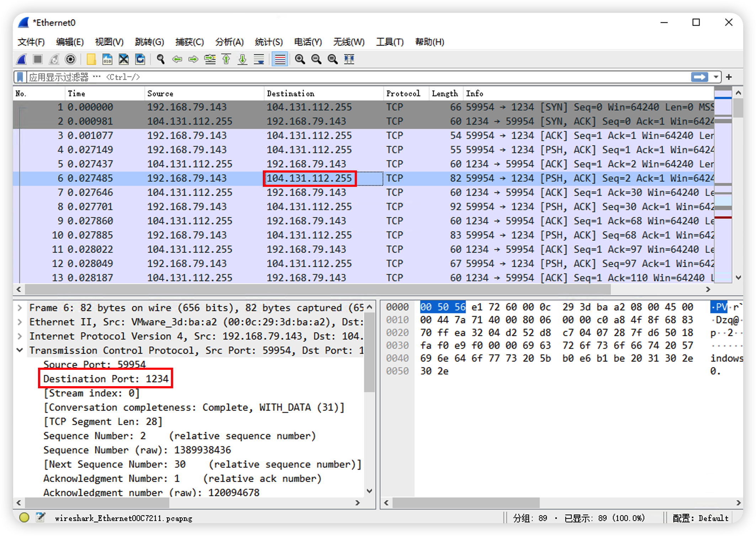Select packet 2 SYN, ACK row
Image resolution: width=756 pixels, height=536 pixels.
click(x=363, y=121)
